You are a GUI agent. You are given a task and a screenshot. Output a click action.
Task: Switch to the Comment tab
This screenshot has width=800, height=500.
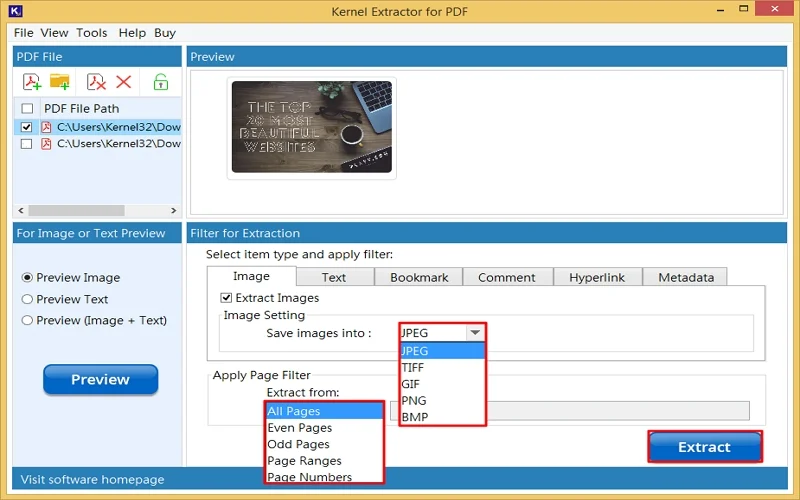coord(507,277)
